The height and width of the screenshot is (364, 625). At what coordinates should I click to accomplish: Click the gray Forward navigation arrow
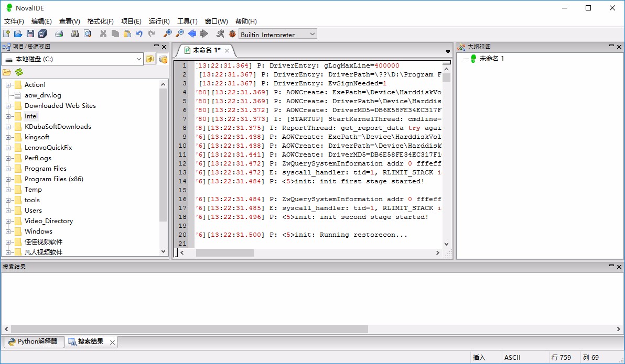point(204,34)
